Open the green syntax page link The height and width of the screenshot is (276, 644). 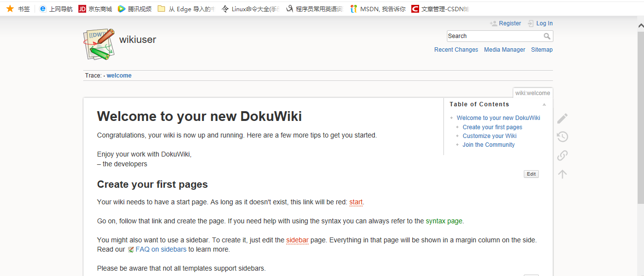[444, 221]
